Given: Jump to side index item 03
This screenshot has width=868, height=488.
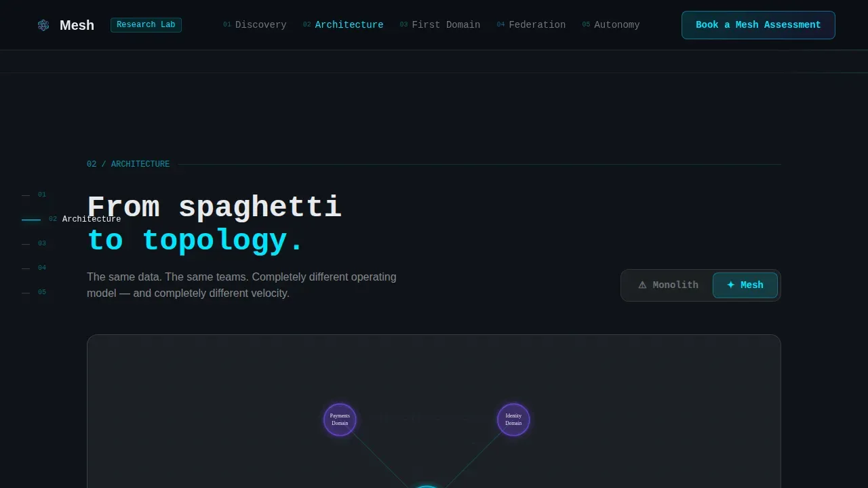Looking at the screenshot, I should pos(34,243).
